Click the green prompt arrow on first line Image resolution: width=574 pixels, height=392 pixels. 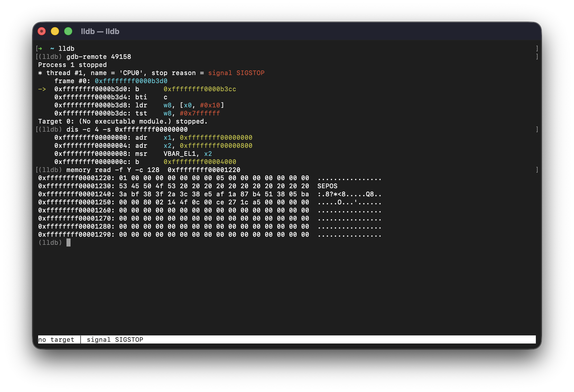click(x=40, y=48)
